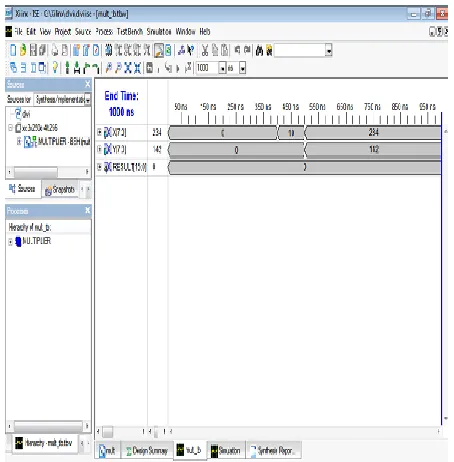Open the Window menu
Viewport: 454px width, 462px height.
(x=186, y=32)
